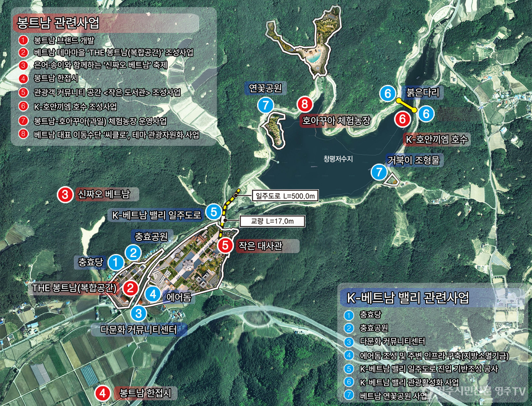Click the yellow 붉은다리 bridge line
Image resolution: width=532 pixels, height=406 pixels.
407,105
